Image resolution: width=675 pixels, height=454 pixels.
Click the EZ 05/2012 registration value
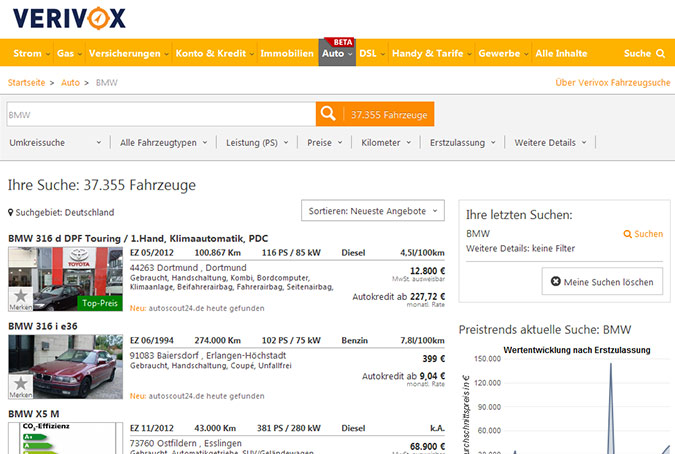point(152,253)
